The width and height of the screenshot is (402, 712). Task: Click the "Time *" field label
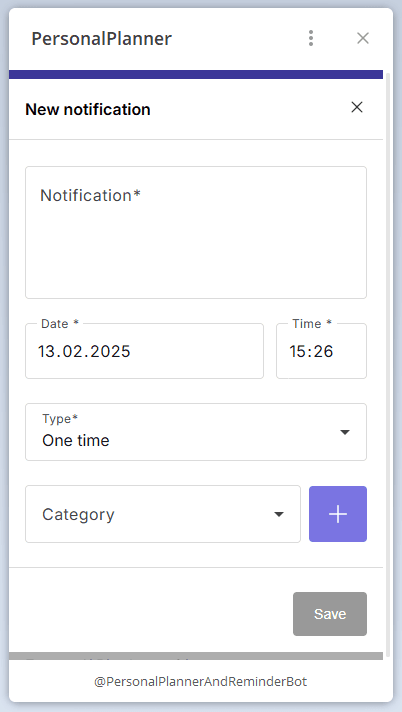coord(312,324)
